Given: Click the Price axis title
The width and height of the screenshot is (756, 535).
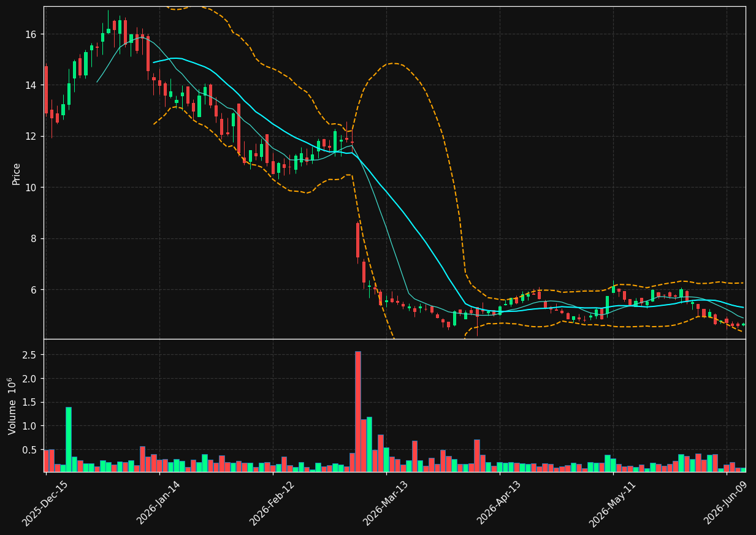Looking at the screenshot, I should (x=17, y=173).
